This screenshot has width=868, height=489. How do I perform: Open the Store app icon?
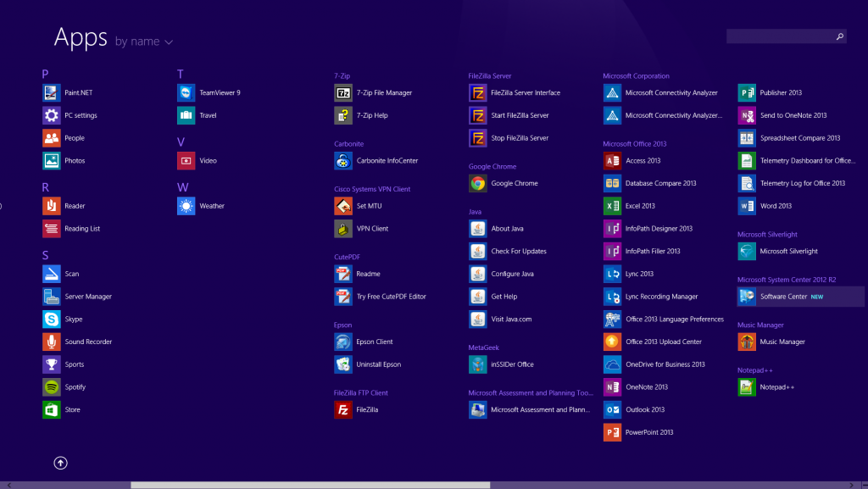52,410
